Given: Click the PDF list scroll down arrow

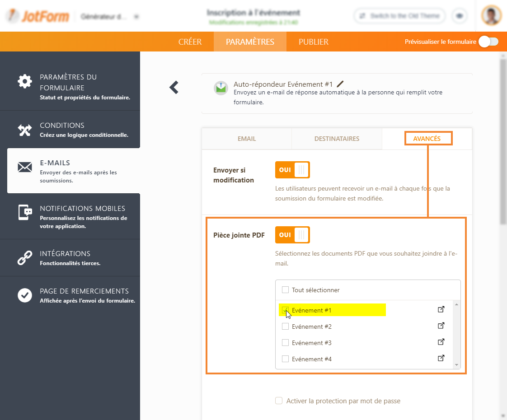Looking at the screenshot, I should click(x=456, y=365).
